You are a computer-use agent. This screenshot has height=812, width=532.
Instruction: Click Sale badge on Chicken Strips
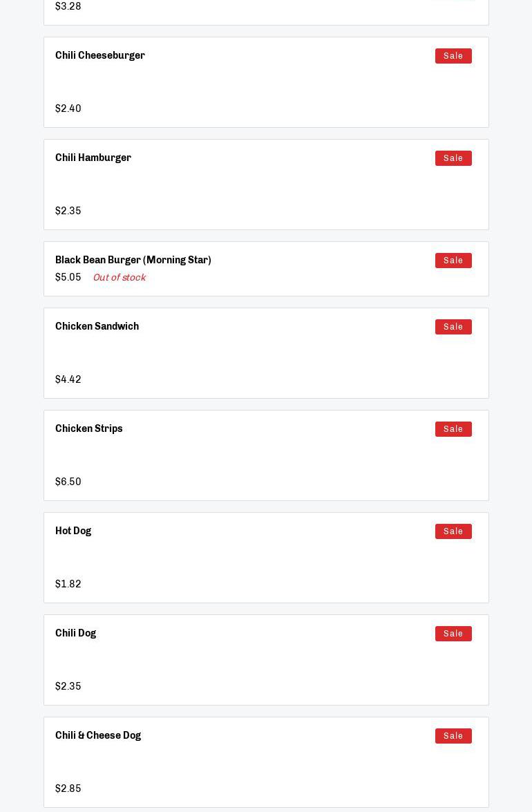[x=453, y=429]
